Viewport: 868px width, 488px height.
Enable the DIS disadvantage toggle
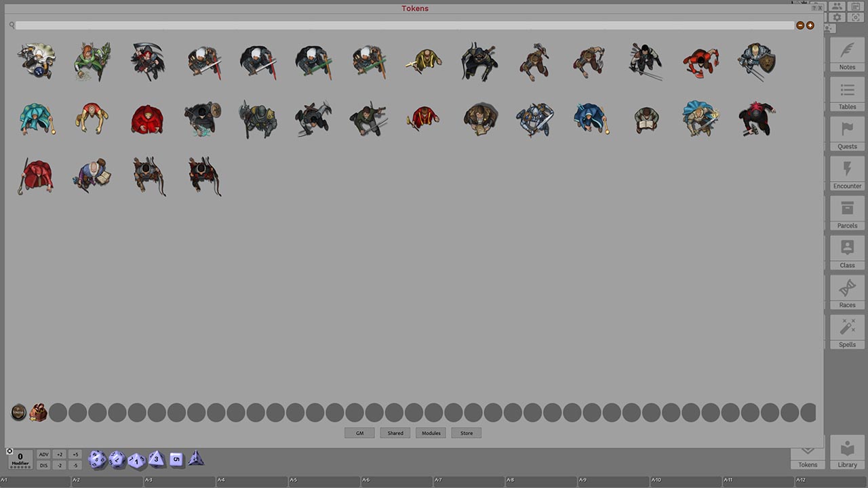coord(43,465)
